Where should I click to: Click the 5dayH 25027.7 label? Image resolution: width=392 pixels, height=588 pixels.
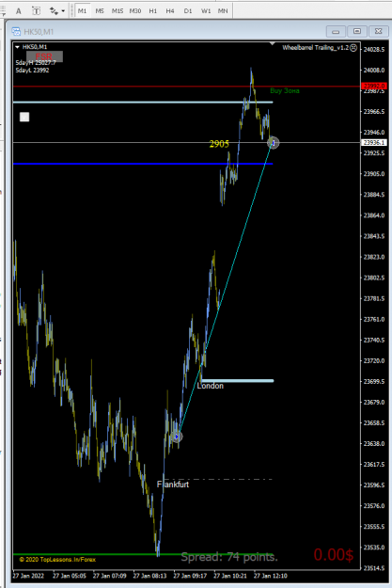36,63
